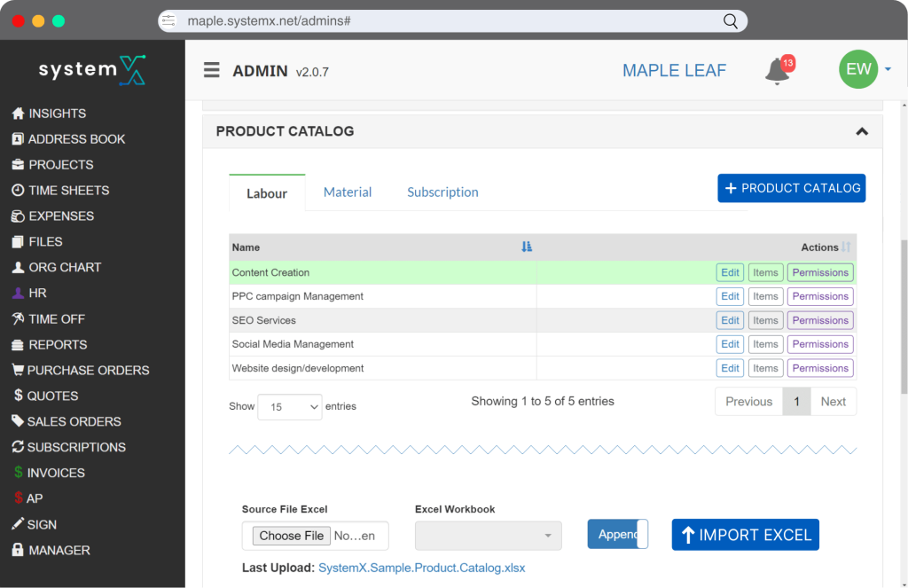Viewport: 908px width, 588px height.
Task: Toggle the Append switch
Action: (617, 534)
